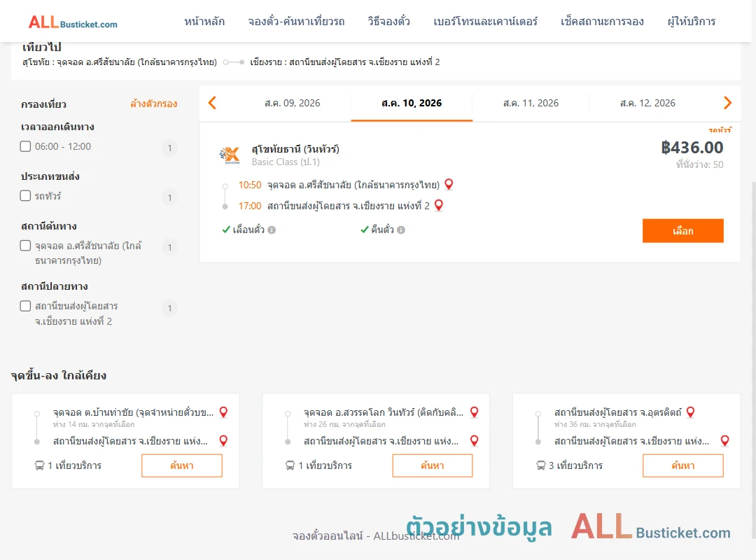Click ห่าง 14 กม. จากจุดที่เลือก text

94,424
